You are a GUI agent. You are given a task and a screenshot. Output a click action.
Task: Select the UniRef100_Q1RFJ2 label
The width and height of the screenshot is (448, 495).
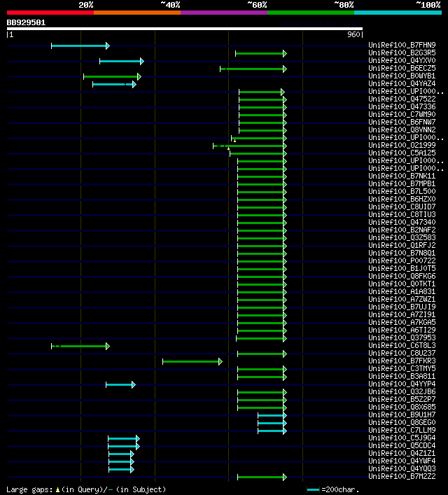[x=402, y=245]
